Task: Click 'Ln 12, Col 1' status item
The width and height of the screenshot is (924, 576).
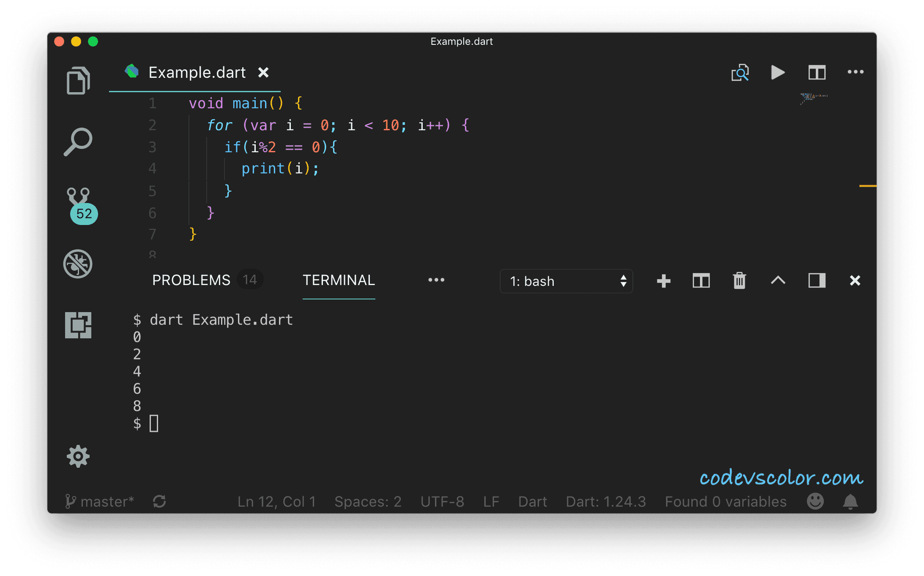Action: click(x=276, y=502)
